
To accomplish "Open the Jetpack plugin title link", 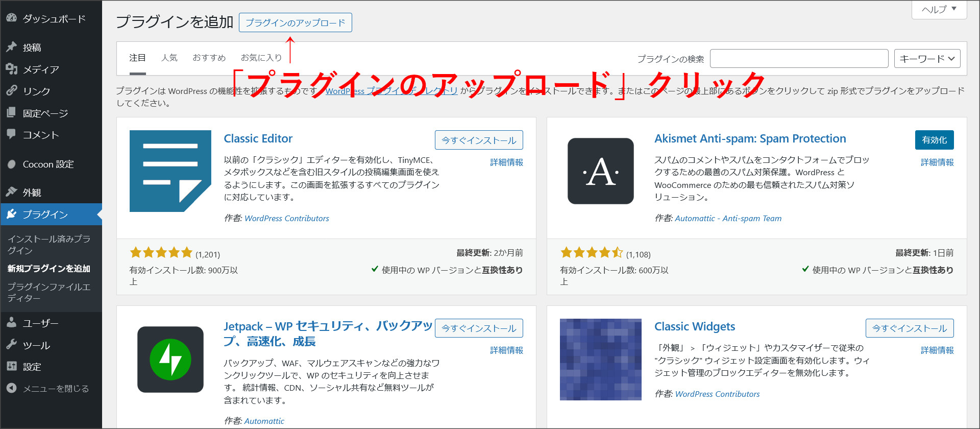I will 328,333.
